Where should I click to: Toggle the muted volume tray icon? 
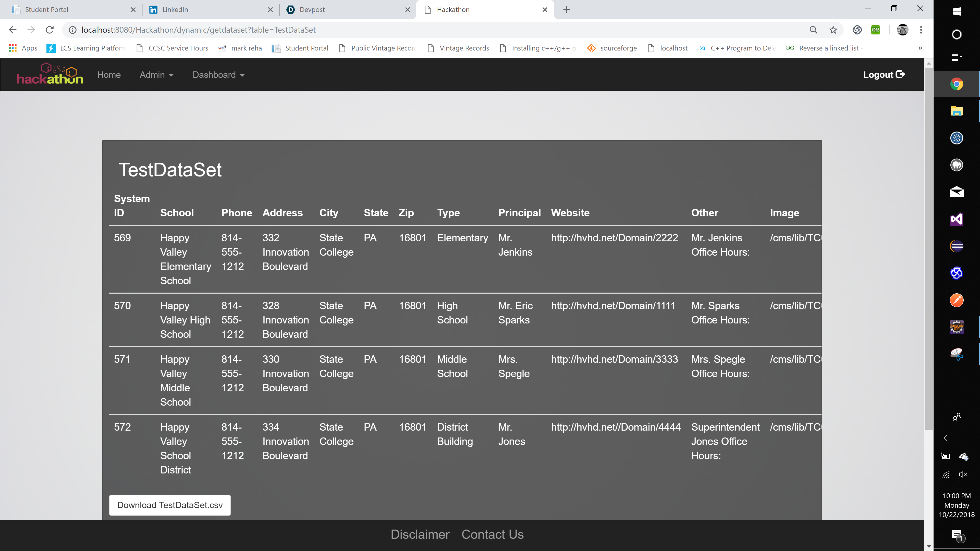pyautogui.click(x=963, y=474)
